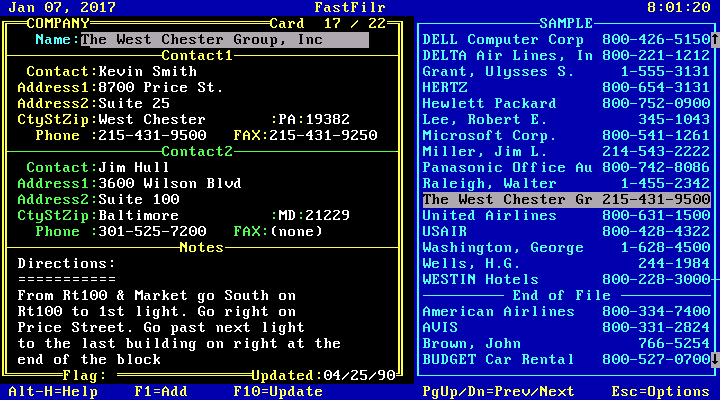Click Contact2 phone 301-525-7200 field
The width and height of the screenshot is (720, 400).
[152, 231]
